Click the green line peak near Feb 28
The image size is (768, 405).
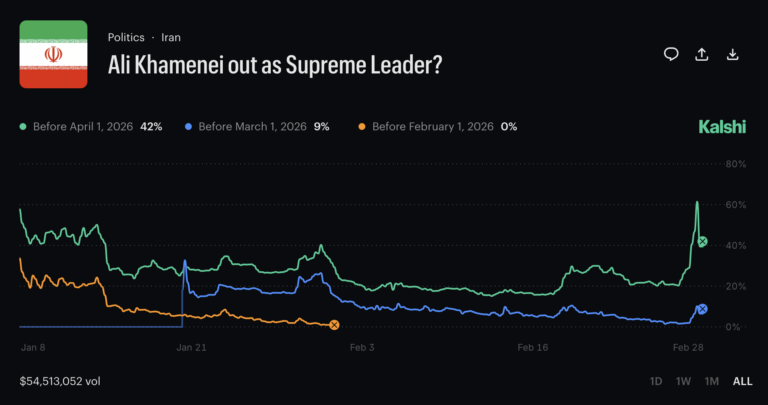[697, 203]
